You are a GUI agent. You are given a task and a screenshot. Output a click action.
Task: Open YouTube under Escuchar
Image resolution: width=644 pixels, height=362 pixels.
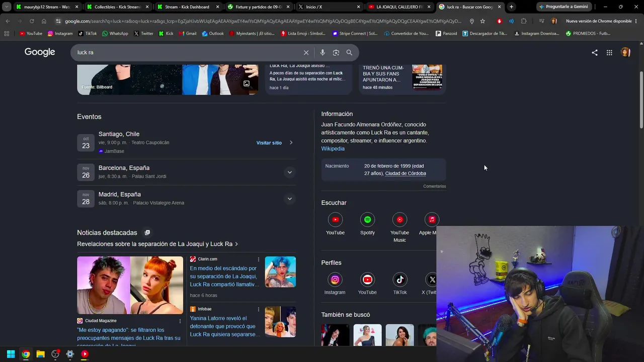335,224
